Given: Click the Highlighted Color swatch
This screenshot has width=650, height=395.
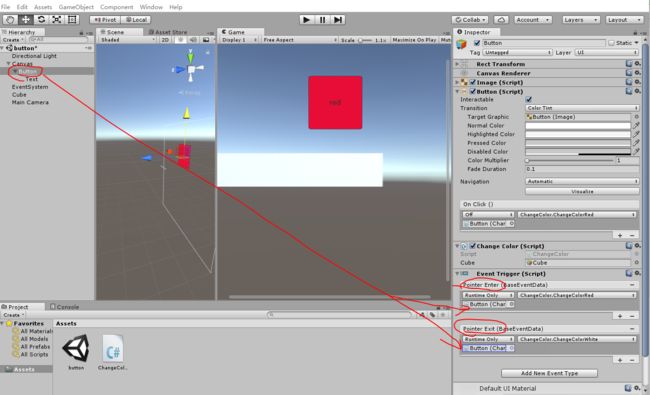Looking at the screenshot, I should [578, 134].
